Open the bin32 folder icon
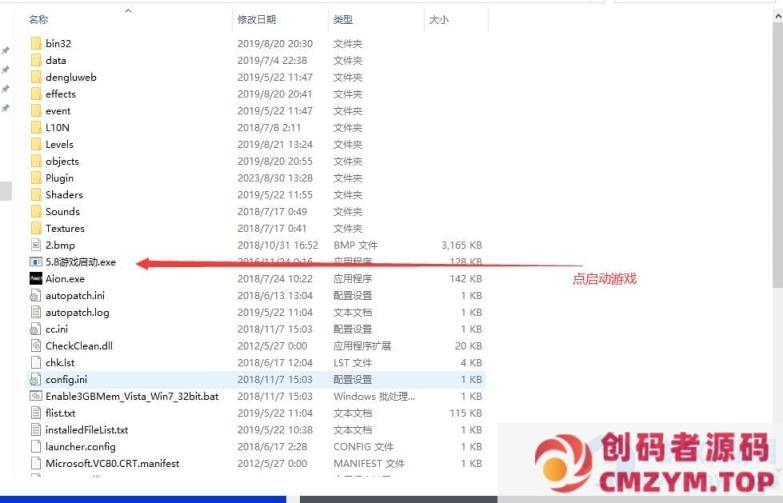The height and width of the screenshot is (503, 783). (36, 43)
